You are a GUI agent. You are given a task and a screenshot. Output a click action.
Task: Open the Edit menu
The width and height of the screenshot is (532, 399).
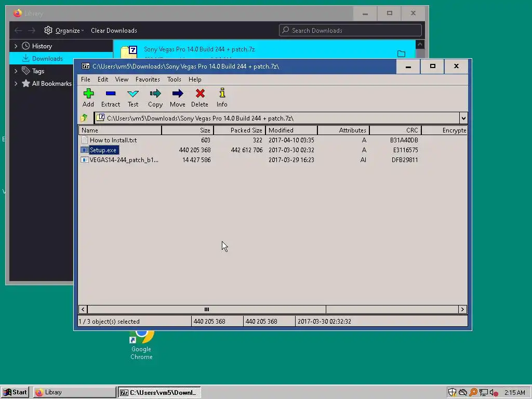[103, 79]
